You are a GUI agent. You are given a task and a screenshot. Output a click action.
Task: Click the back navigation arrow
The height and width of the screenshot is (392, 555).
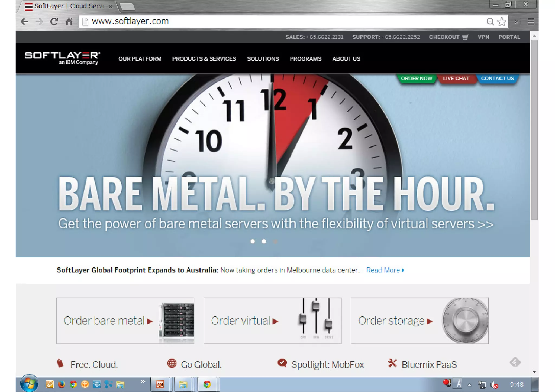coord(24,22)
